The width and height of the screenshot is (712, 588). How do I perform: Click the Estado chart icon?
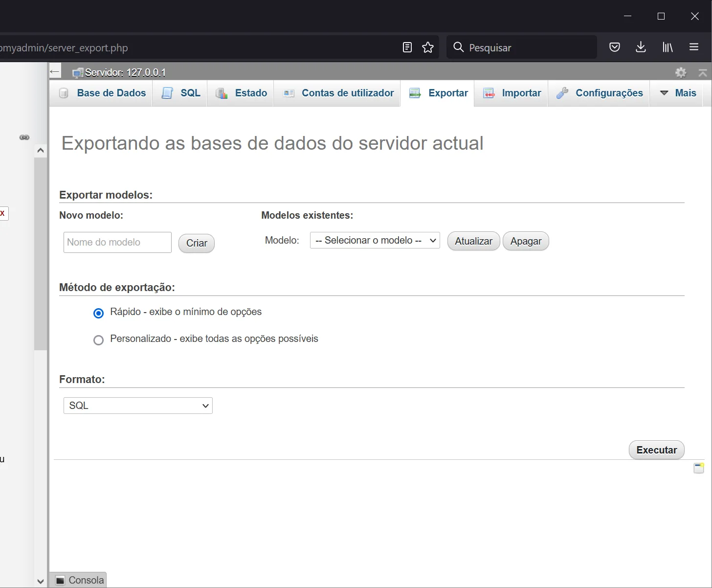(x=222, y=93)
